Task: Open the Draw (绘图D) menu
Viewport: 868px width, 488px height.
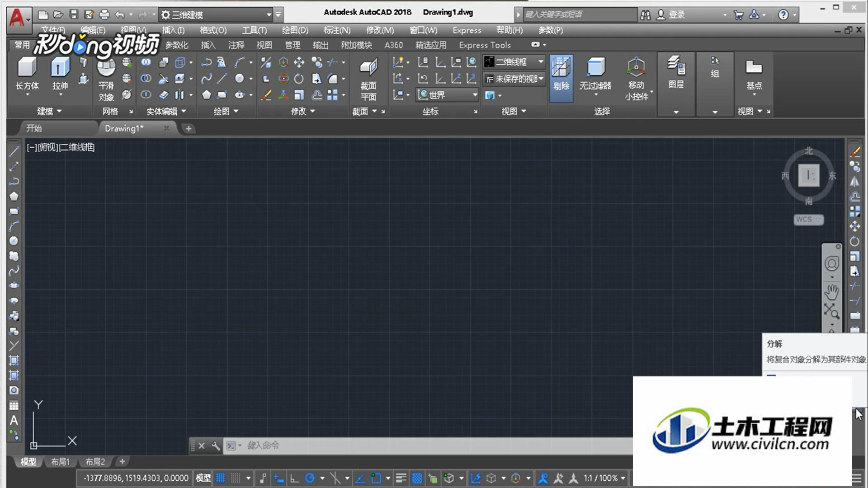Action: [295, 30]
